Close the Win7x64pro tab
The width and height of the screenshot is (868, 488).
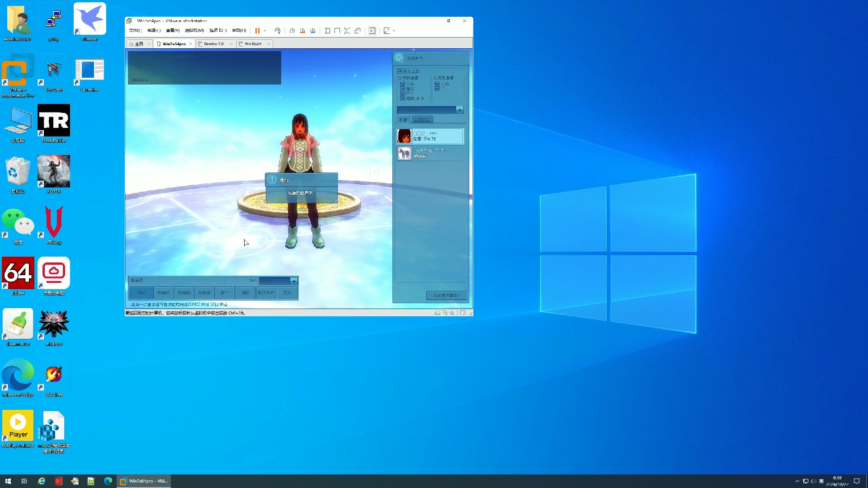(191, 44)
